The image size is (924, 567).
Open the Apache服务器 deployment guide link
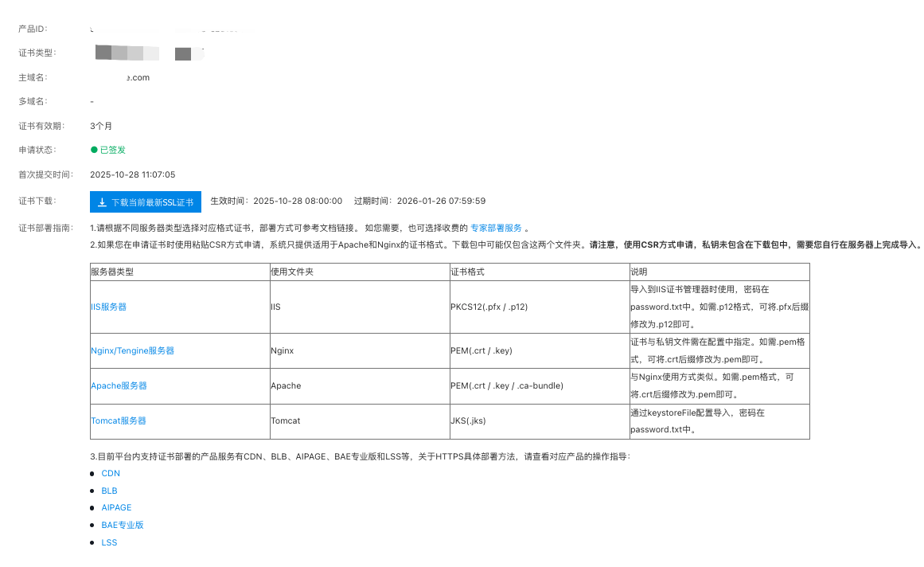pos(119,385)
